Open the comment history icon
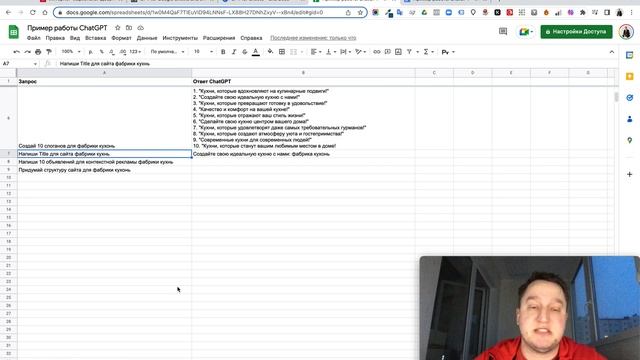This screenshot has width=640, height=360. pyautogui.click(x=503, y=31)
